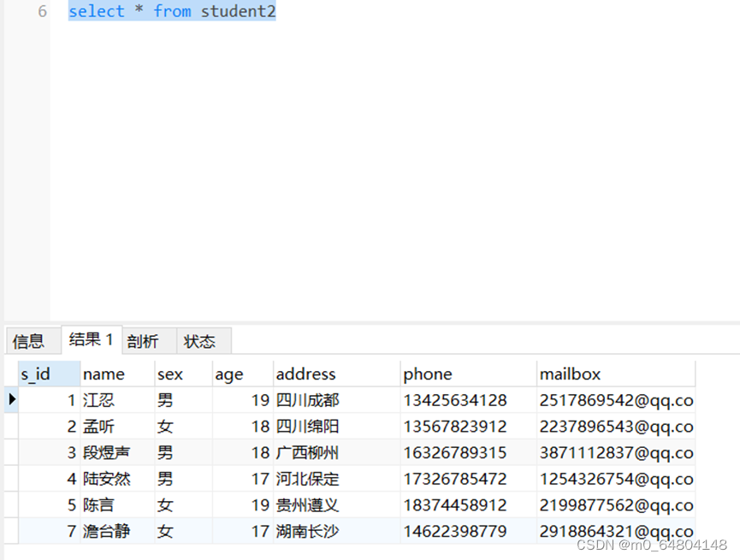
Task: Select the cell containing 四川成都
Action: 308,399
